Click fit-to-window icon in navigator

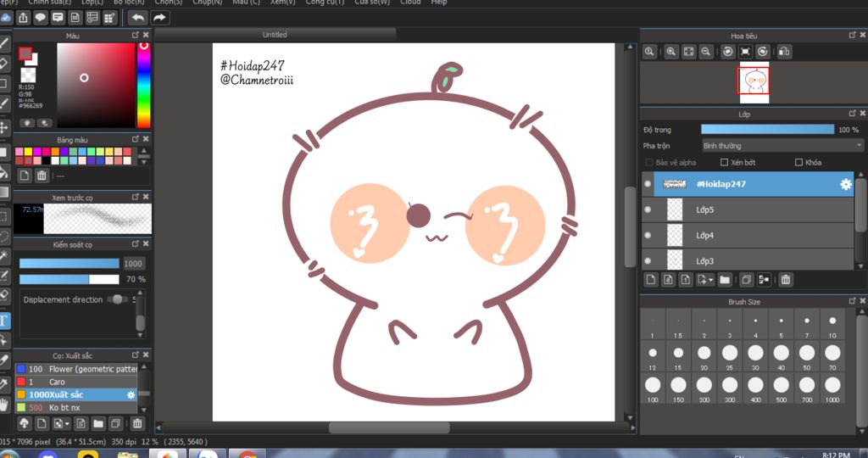[688, 52]
